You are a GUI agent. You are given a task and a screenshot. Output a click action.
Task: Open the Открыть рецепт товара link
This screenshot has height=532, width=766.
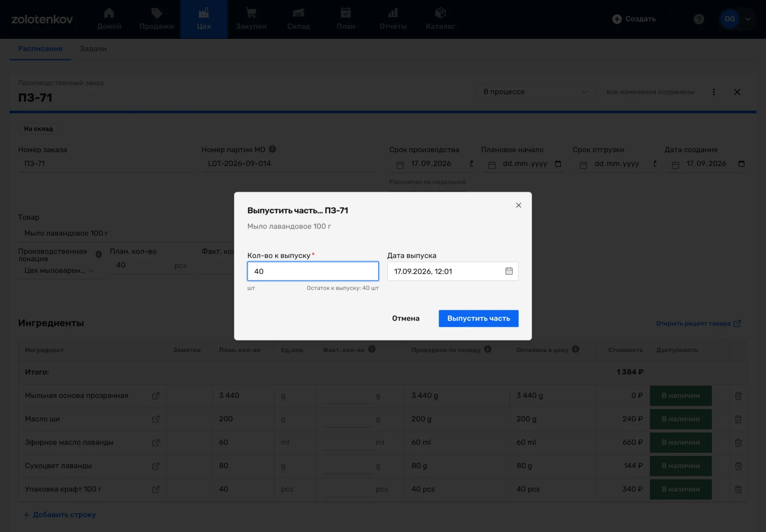(x=698, y=323)
